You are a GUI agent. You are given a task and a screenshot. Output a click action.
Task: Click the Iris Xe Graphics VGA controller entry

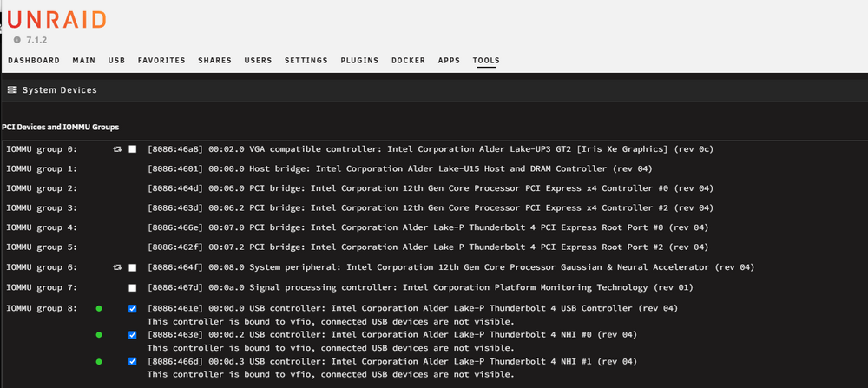pos(431,149)
